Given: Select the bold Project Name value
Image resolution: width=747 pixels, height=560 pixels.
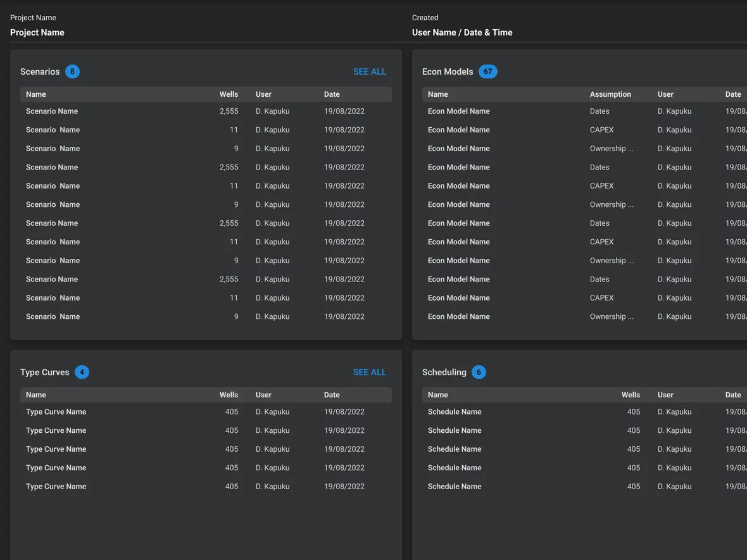Looking at the screenshot, I should click(x=37, y=32).
